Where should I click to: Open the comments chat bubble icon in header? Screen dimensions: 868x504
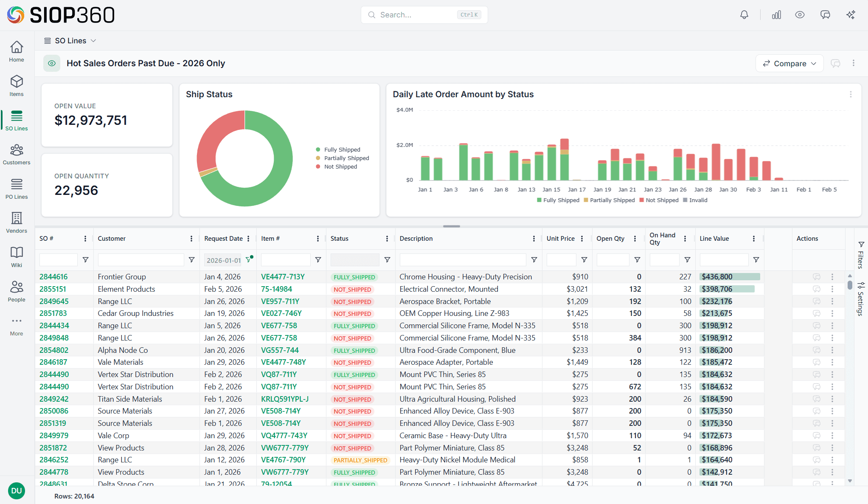[x=825, y=14]
